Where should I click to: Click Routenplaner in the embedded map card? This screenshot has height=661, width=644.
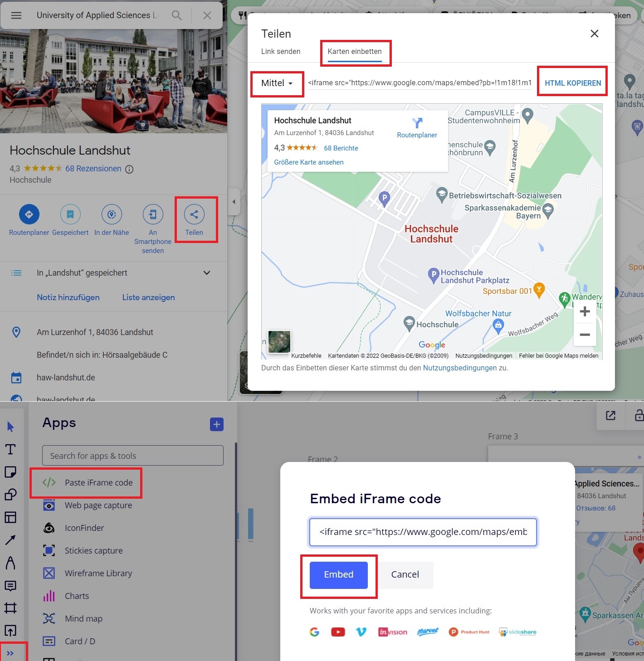[417, 128]
